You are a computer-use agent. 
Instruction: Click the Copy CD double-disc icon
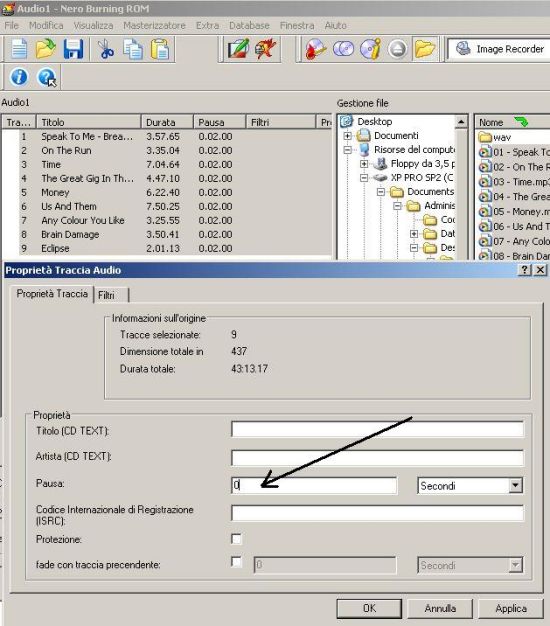tap(343, 49)
